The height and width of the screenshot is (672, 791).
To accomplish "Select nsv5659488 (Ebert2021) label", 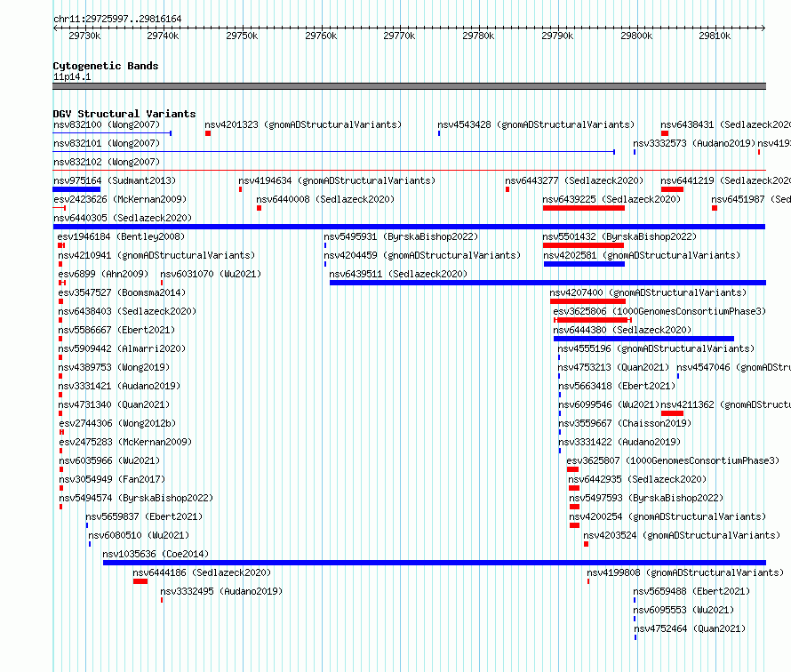I will 691,591.
